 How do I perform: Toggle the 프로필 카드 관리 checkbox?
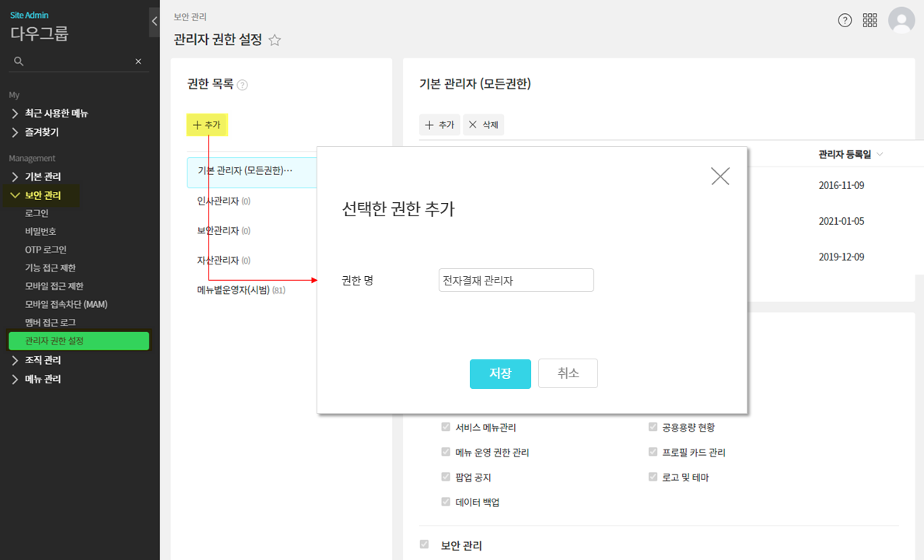(653, 452)
